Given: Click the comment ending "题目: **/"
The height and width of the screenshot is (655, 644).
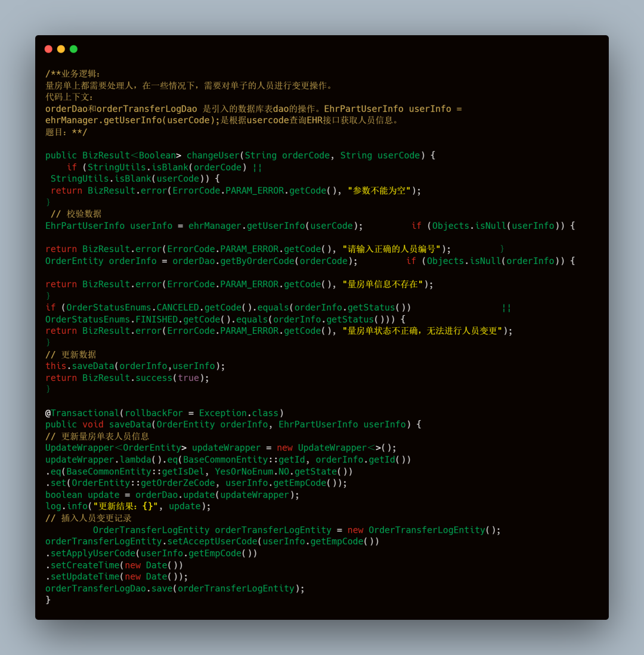Looking at the screenshot, I should tap(66, 132).
